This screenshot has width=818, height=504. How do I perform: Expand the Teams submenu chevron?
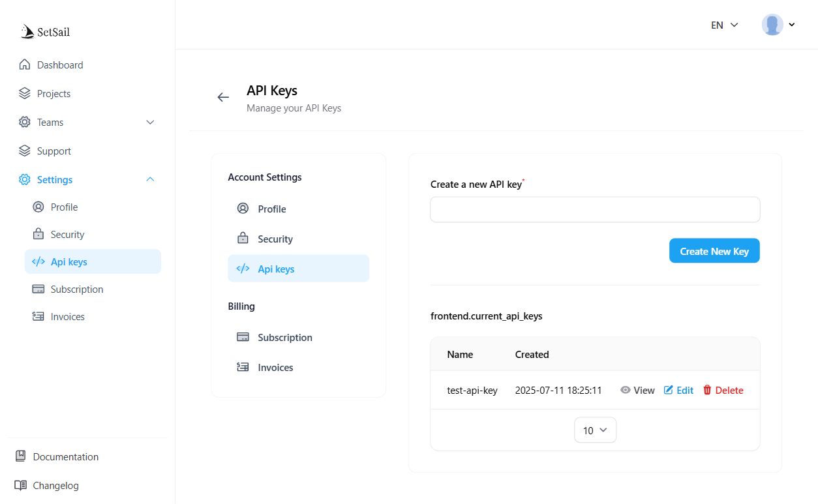[150, 123]
